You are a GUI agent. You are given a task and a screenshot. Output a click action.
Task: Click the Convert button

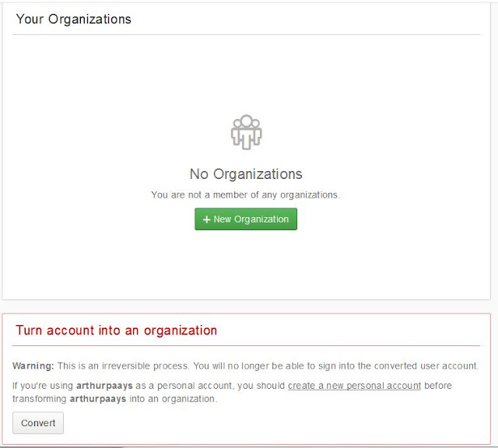pyautogui.click(x=38, y=423)
